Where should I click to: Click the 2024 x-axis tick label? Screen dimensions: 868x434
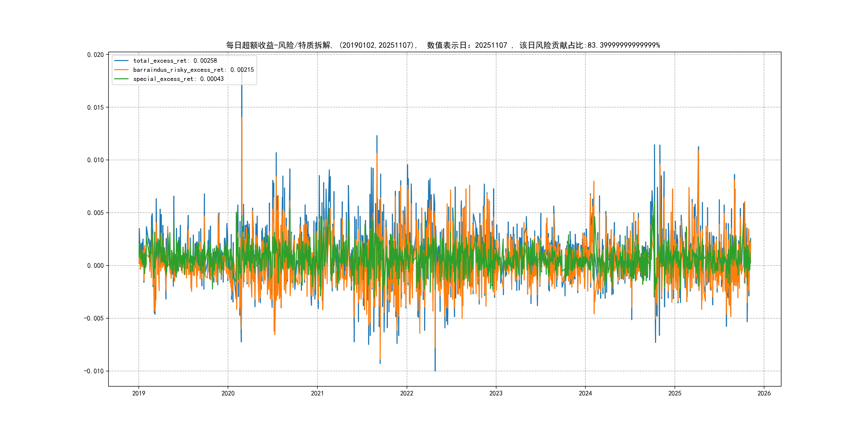click(585, 393)
